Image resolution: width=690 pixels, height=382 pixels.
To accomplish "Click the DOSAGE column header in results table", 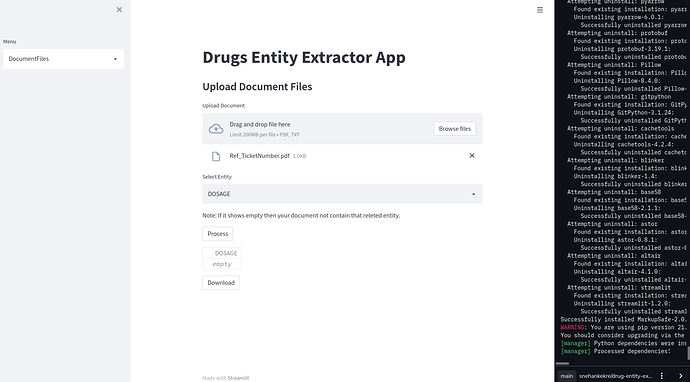I will coord(226,253).
